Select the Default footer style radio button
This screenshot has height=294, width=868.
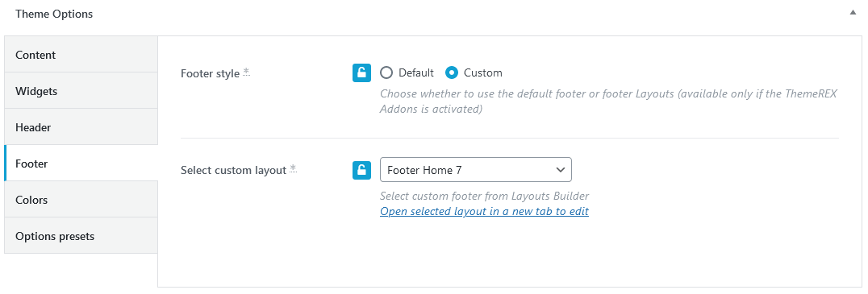pyautogui.click(x=386, y=73)
